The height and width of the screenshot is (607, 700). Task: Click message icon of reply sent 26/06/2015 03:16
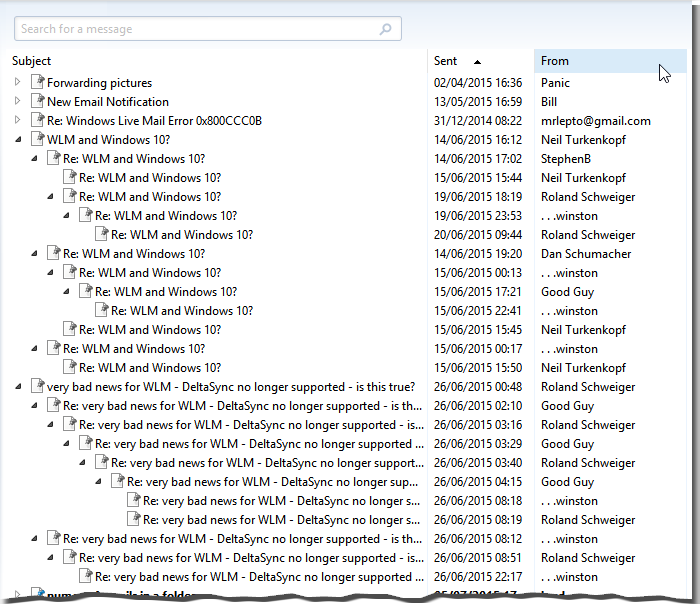(x=70, y=424)
